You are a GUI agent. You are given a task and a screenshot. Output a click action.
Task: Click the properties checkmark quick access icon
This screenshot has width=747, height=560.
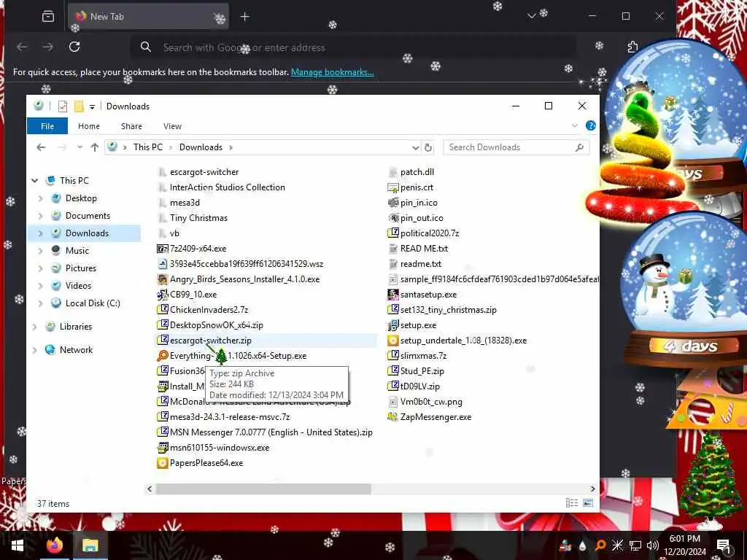pyautogui.click(x=63, y=106)
